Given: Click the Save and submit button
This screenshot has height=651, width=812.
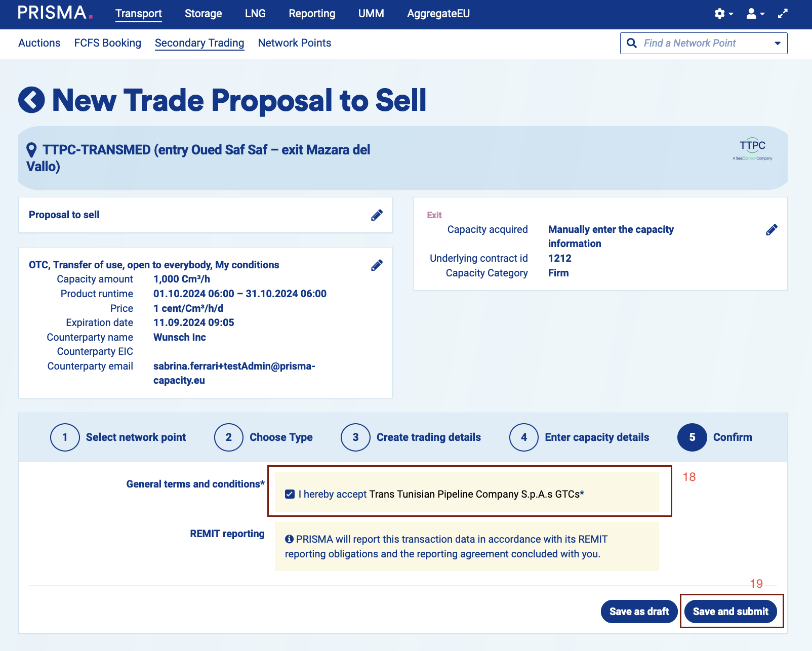Looking at the screenshot, I should [x=730, y=612].
